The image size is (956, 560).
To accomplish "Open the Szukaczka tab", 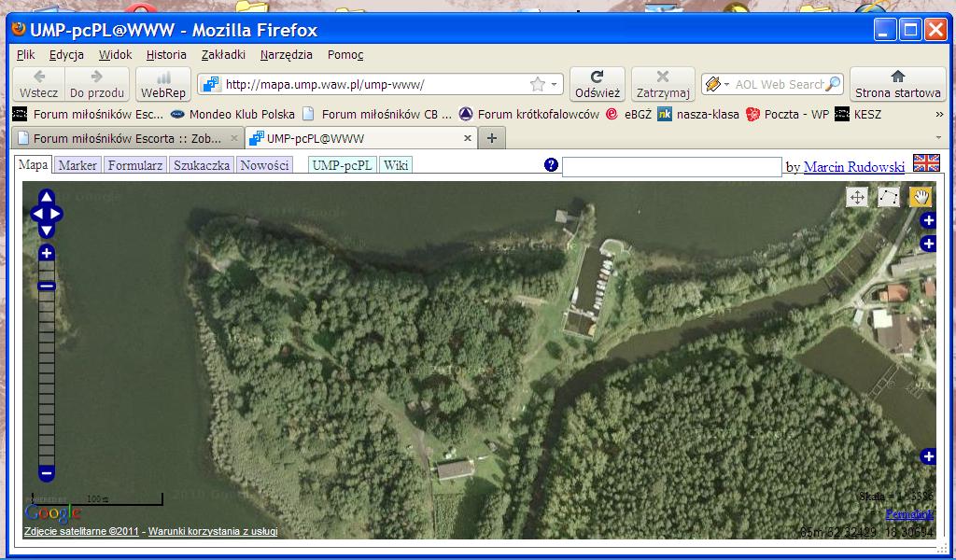I will [x=202, y=165].
